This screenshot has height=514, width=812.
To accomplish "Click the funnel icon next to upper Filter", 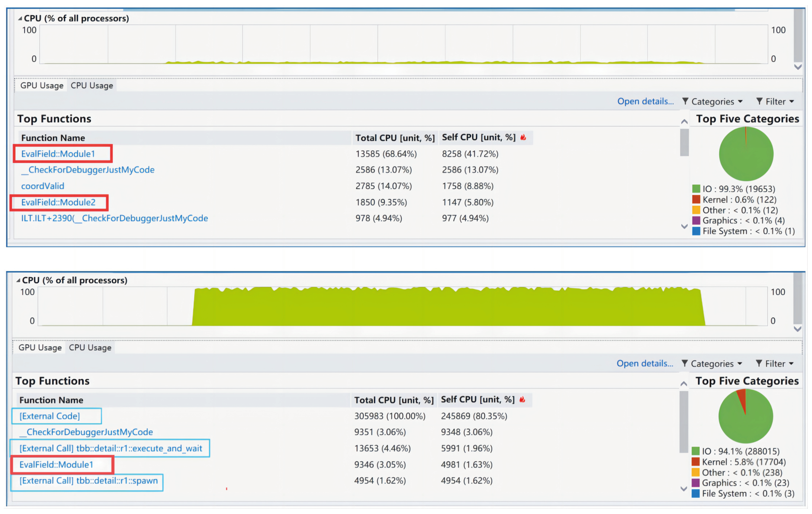I will coord(759,101).
